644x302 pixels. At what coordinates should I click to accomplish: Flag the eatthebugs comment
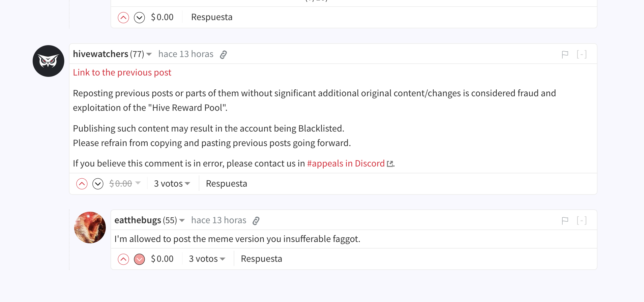[x=565, y=221]
